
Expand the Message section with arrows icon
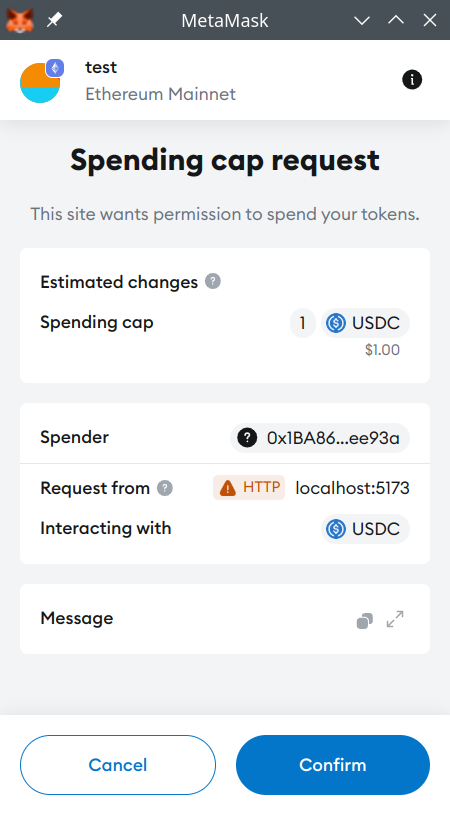point(395,619)
